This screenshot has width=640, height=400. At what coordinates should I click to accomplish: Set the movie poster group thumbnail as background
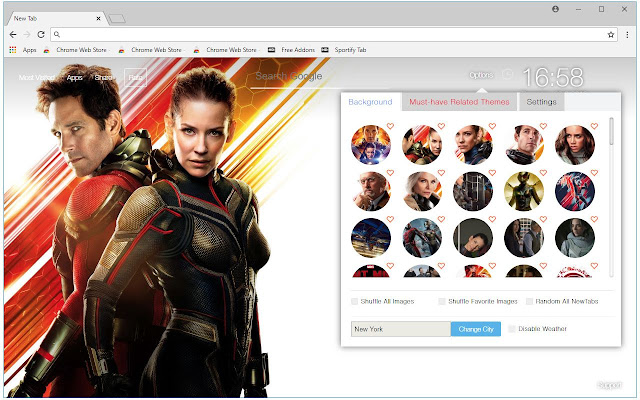pyautogui.click(x=371, y=144)
